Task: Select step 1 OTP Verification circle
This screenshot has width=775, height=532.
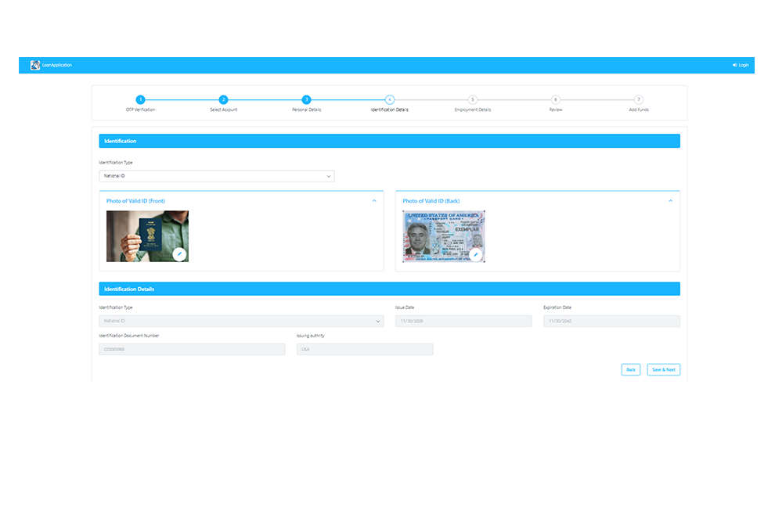Action: point(141,100)
